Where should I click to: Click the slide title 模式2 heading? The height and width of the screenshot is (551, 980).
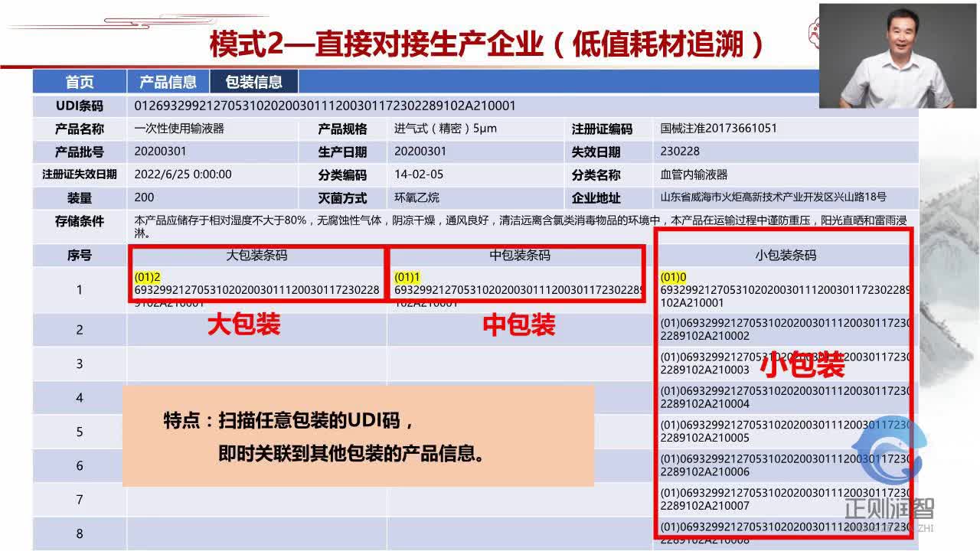(488, 44)
